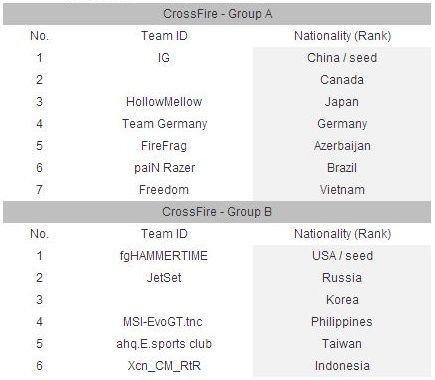
Task: Select the Indonesia nationality cell
Action: 342,366
